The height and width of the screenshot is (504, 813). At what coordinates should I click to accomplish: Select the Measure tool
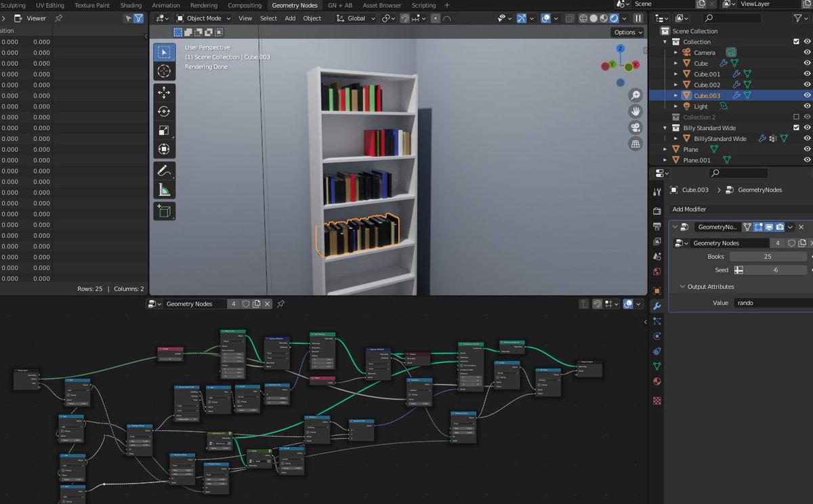coord(164,190)
